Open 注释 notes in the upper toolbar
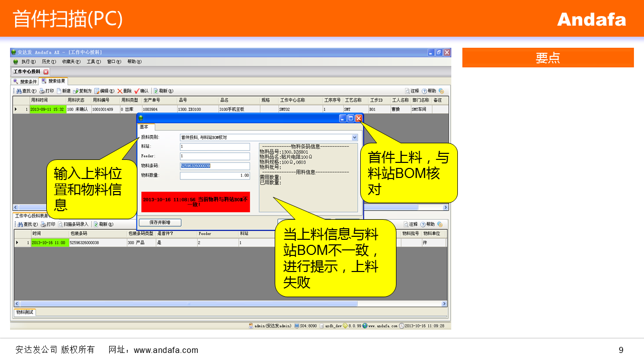 [x=412, y=91]
